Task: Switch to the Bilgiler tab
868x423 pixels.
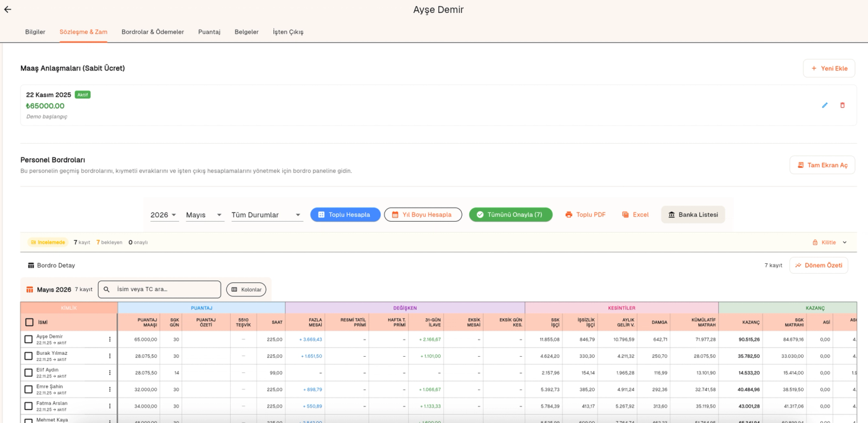Action: (x=35, y=32)
